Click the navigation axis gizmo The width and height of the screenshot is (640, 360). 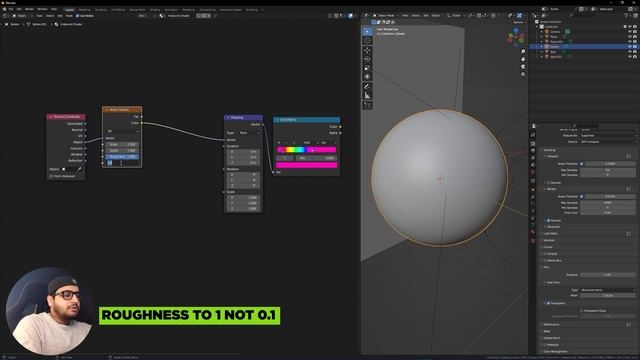tap(516, 38)
